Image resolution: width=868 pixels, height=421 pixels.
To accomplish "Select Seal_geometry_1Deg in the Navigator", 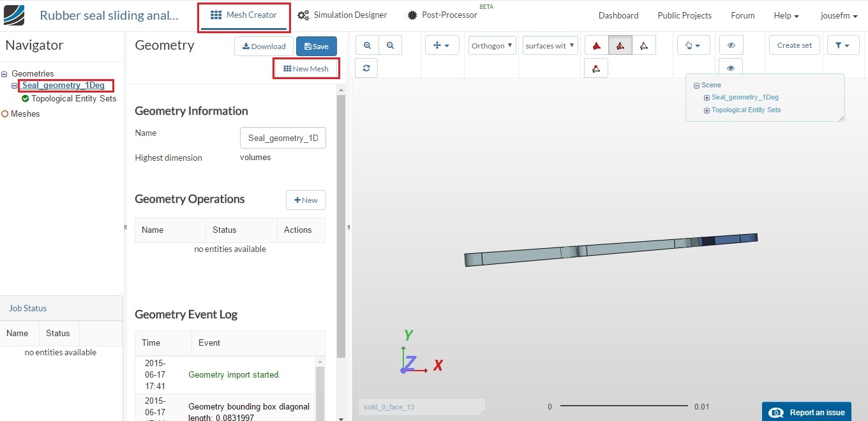I will point(63,85).
